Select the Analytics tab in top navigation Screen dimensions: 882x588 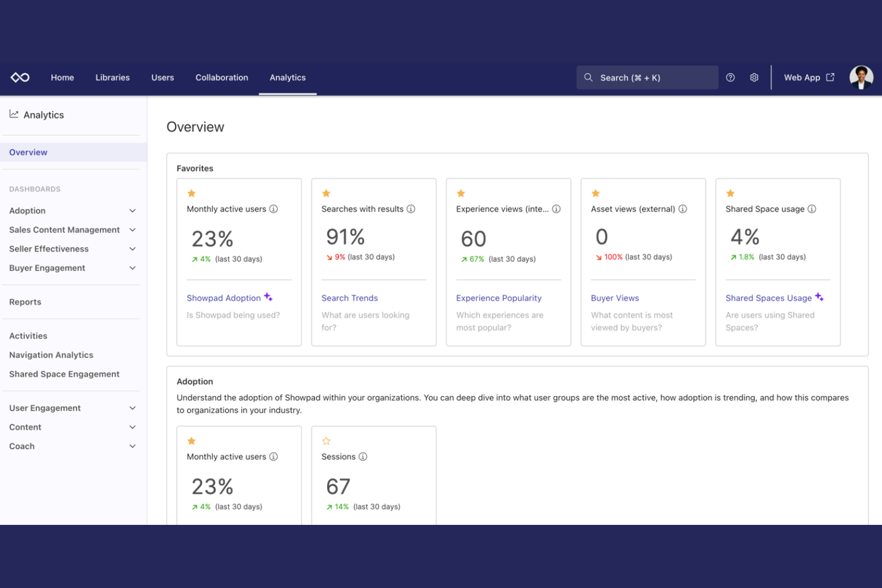pyautogui.click(x=288, y=77)
